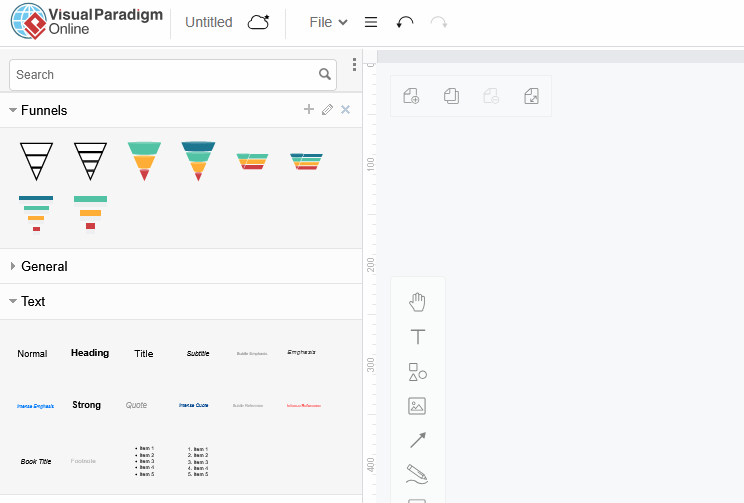Click the Untitled diagram name

(x=209, y=22)
